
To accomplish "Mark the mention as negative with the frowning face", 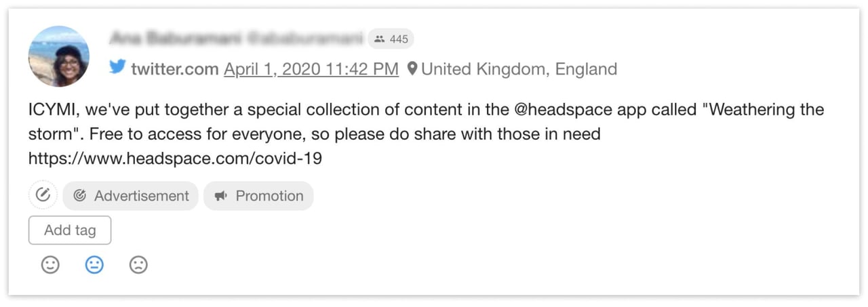I will coord(138,264).
